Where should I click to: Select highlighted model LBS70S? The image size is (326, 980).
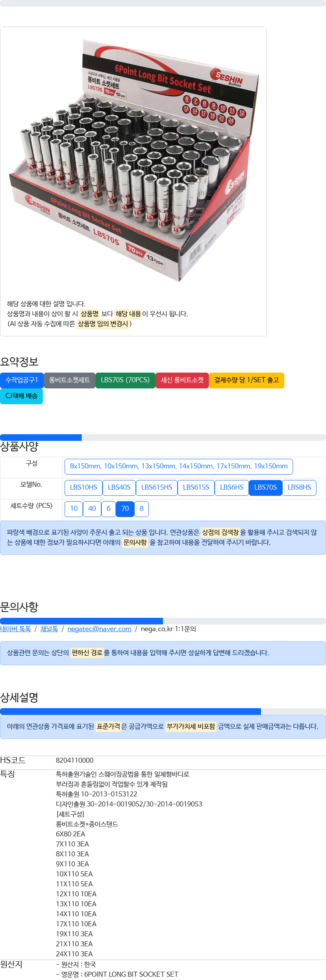266,488
